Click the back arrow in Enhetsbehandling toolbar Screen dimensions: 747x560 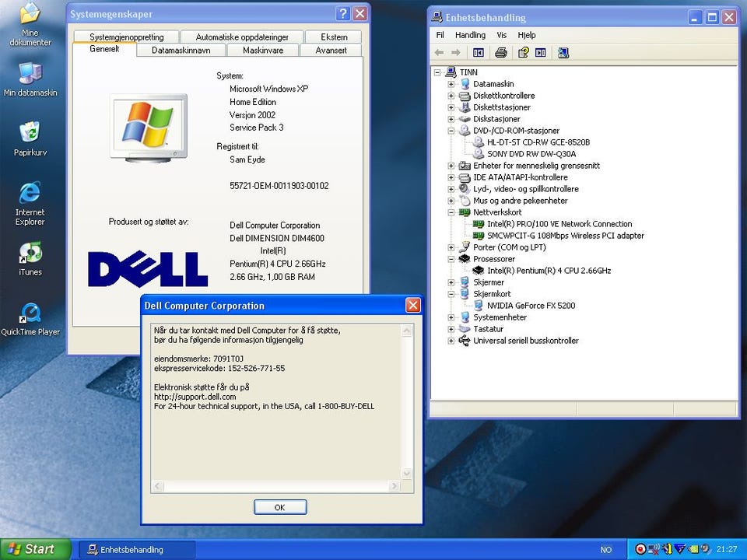[x=439, y=52]
